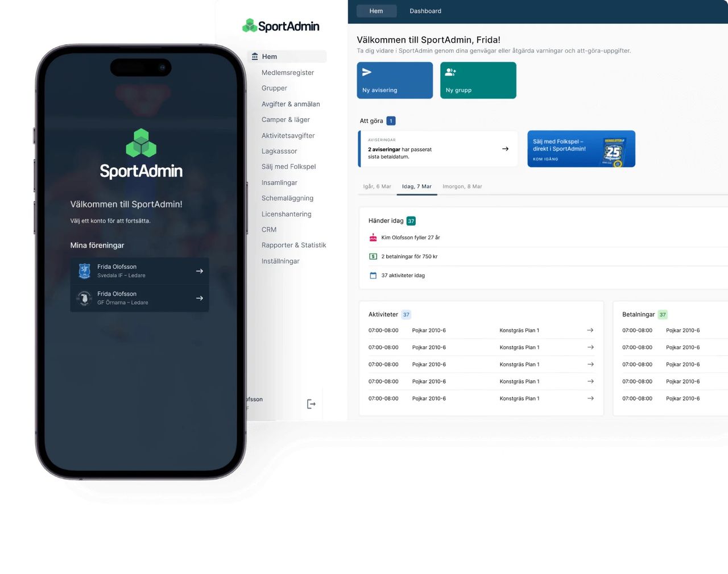Click the calendar icon beside 37 aktiviteter idag
The height and width of the screenshot is (574, 728).
(373, 276)
